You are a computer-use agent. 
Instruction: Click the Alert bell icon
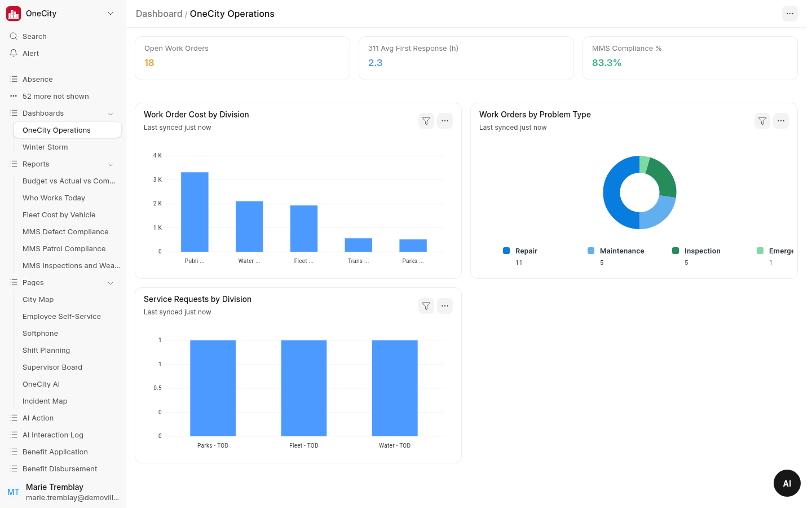pyautogui.click(x=14, y=53)
